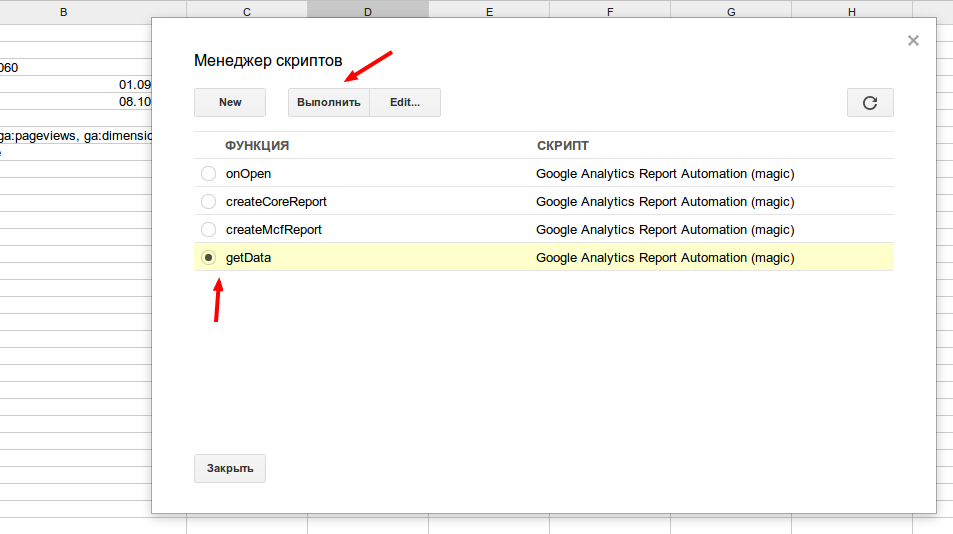This screenshot has height=534, width=953.
Task: Select column C header
Action: point(246,12)
